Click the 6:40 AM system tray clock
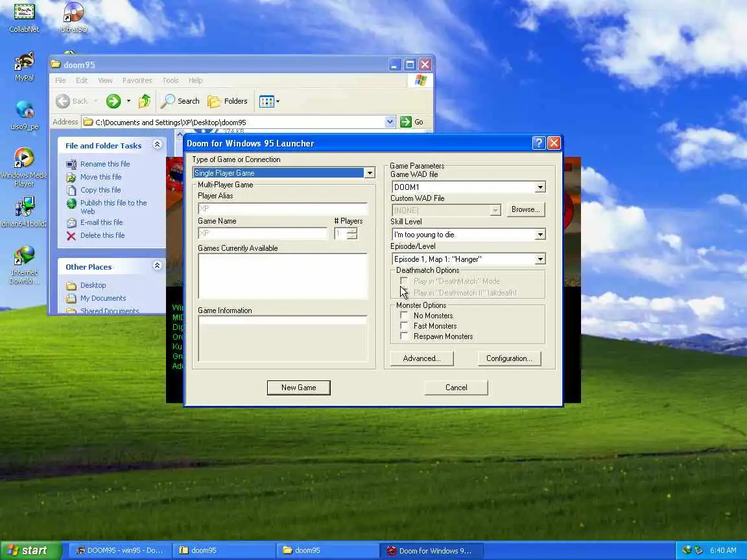747x560 pixels. click(x=723, y=550)
